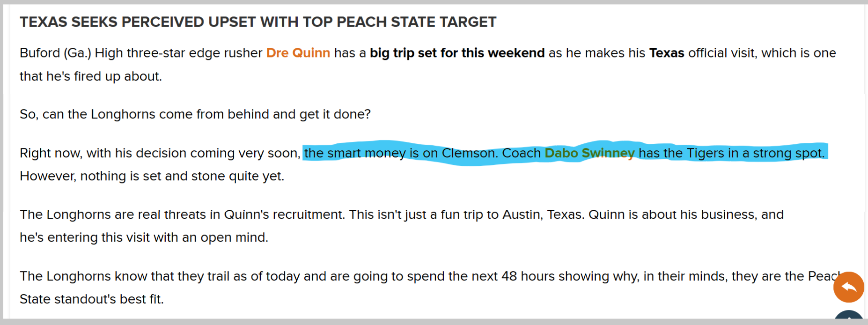Click the bold word 'Texas' before 'official visit'
Screen dimensions: 868x325
(667, 53)
